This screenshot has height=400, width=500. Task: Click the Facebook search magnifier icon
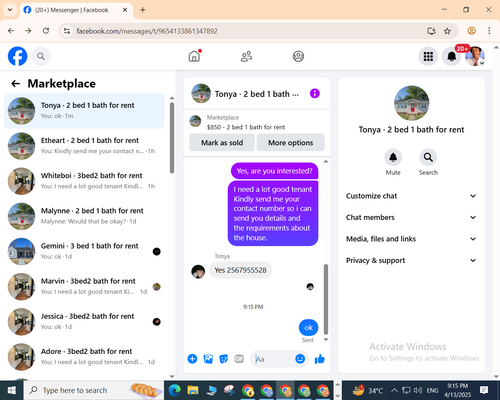pyautogui.click(x=41, y=56)
